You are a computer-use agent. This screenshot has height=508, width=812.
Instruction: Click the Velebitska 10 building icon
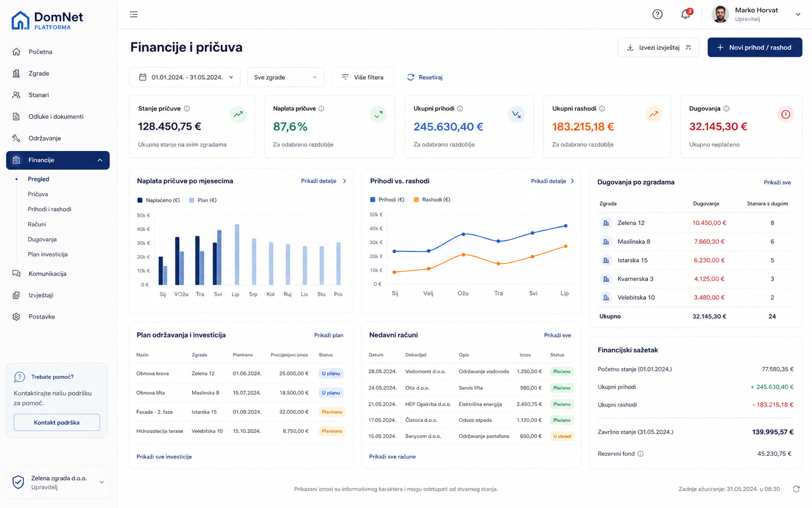click(x=606, y=298)
